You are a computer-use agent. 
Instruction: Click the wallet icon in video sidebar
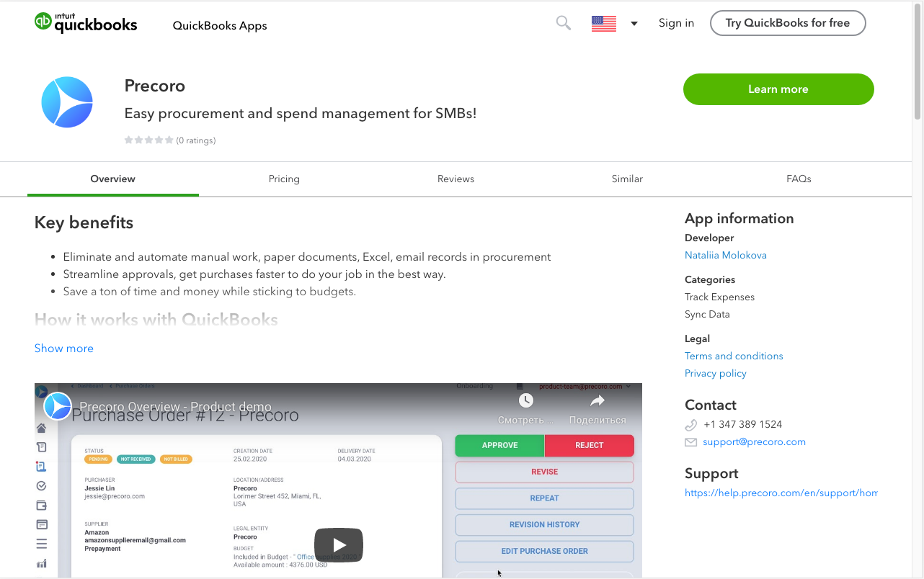pyautogui.click(x=42, y=506)
